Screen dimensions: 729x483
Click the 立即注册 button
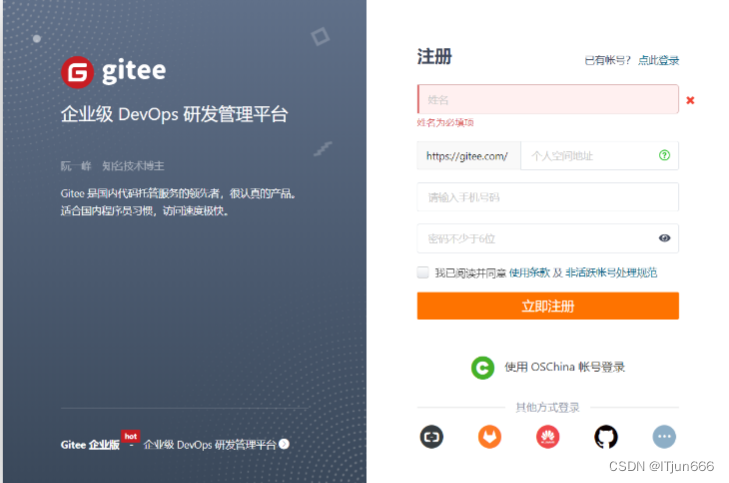pyautogui.click(x=548, y=306)
